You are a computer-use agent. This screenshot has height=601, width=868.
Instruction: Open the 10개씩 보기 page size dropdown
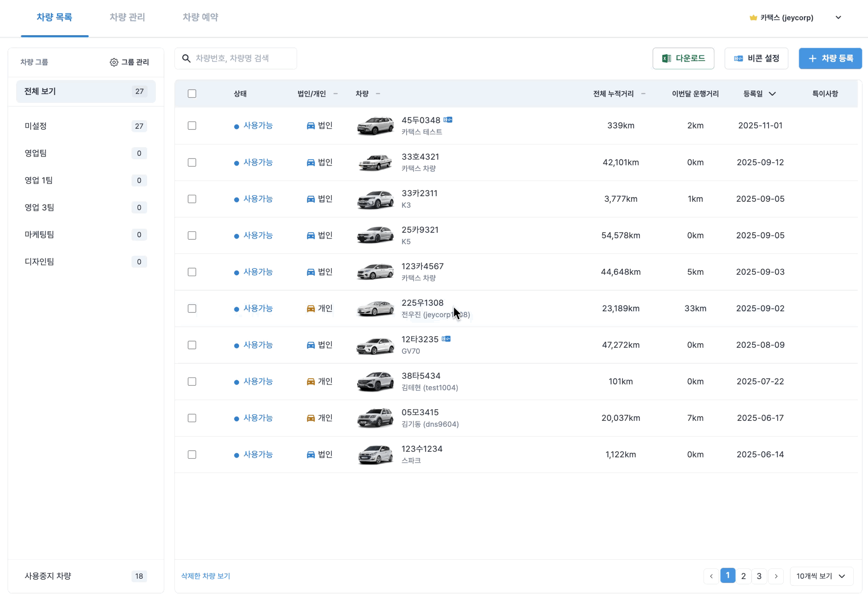pyautogui.click(x=821, y=576)
